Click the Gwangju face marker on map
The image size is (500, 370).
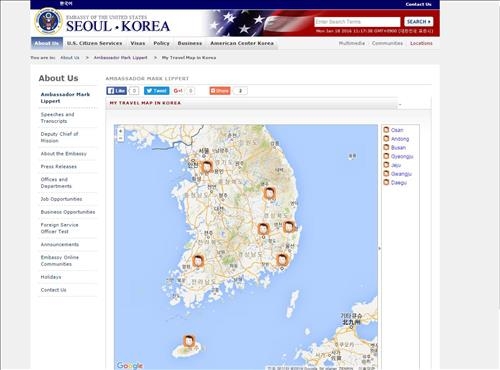click(198, 261)
